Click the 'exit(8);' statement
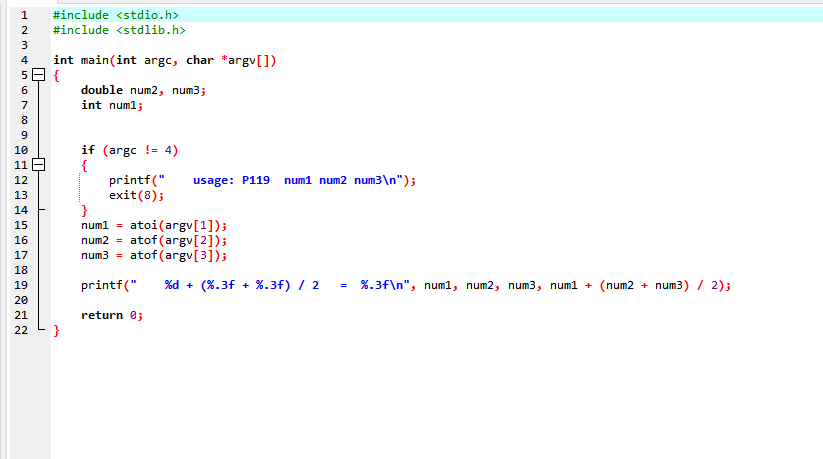This screenshot has height=459, width=823. [136, 195]
